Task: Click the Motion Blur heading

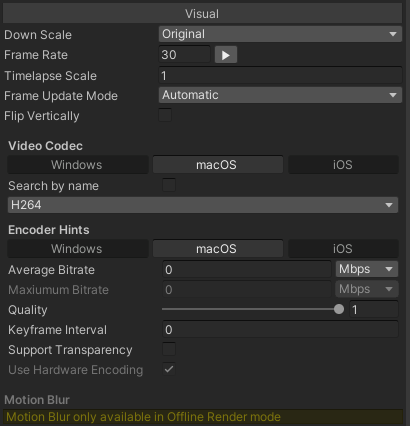Action: click(x=37, y=400)
